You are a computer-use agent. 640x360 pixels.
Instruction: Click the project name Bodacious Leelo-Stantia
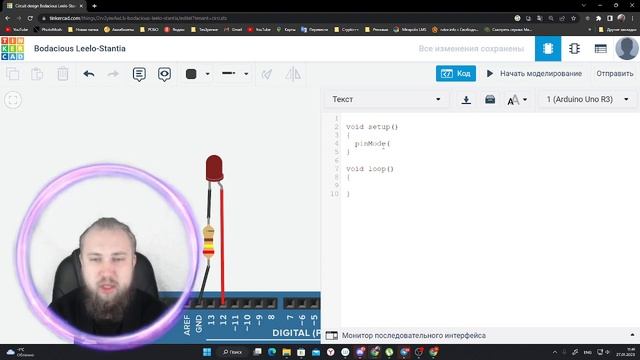(x=80, y=49)
